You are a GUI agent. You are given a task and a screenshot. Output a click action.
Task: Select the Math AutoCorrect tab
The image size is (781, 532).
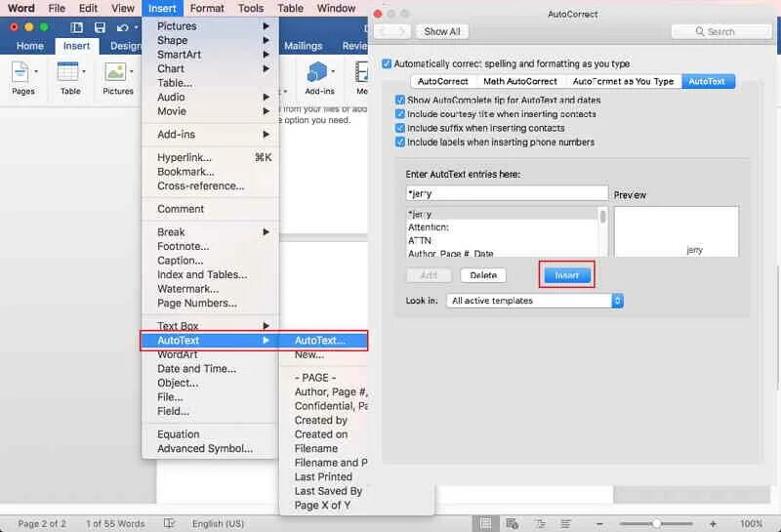point(520,81)
